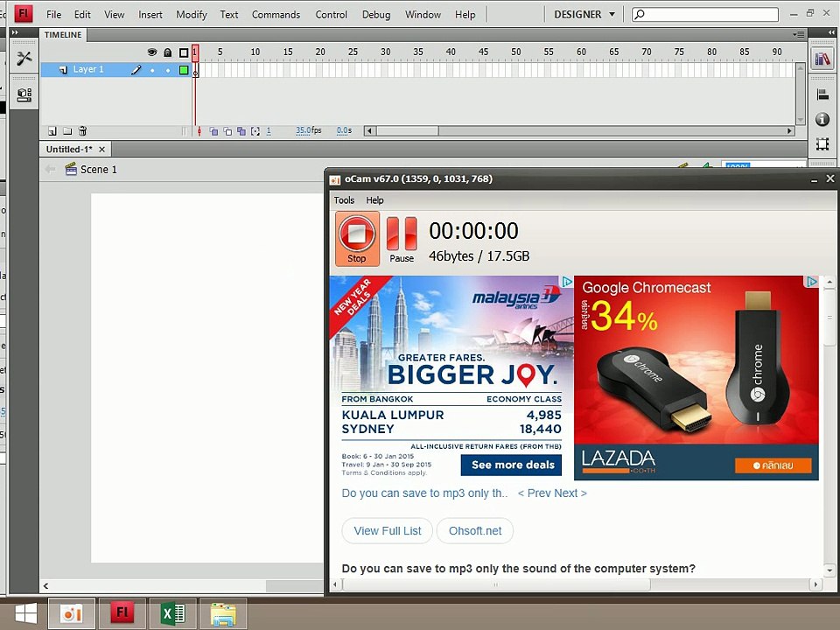Screen dimensions: 840x630
Task: Select the TIMELINE panel tab
Action: click(63, 35)
